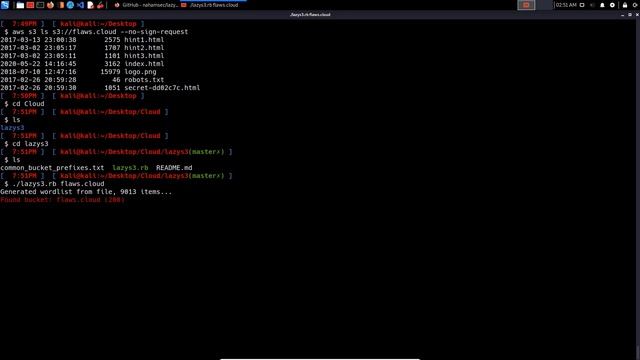Click the index.html listing line
Viewport: 640px width, 360px height.
(x=82, y=64)
